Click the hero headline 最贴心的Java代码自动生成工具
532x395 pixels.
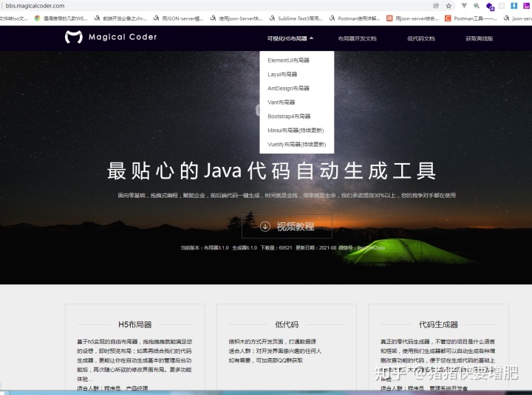click(271, 171)
